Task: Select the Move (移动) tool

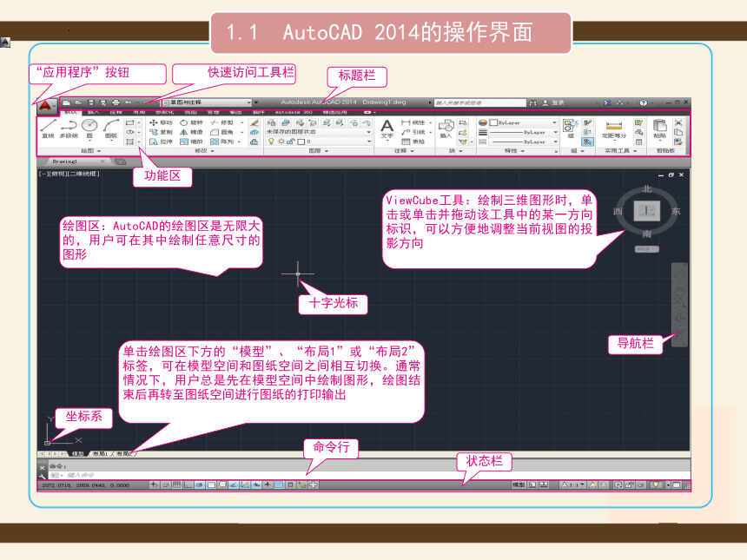Action: (161, 122)
